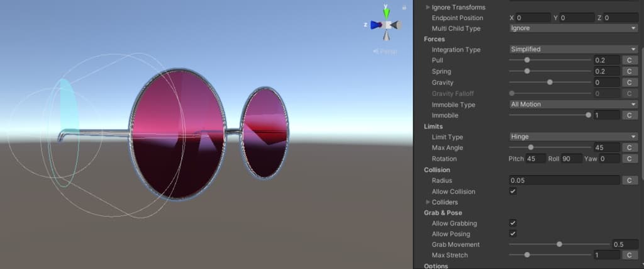This screenshot has width=644, height=269.
Task: Open the Limit Type dropdown showing Hinge
Action: pos(573,137)
